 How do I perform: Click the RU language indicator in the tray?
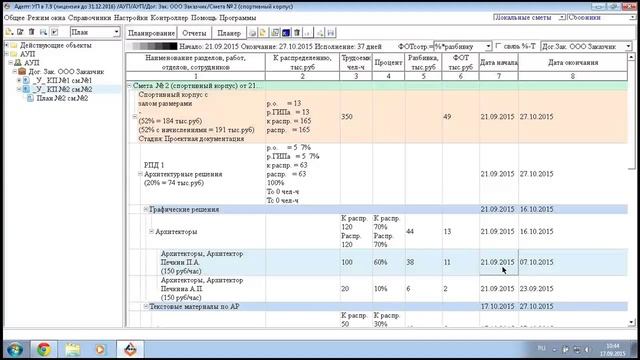pos(542,348)
